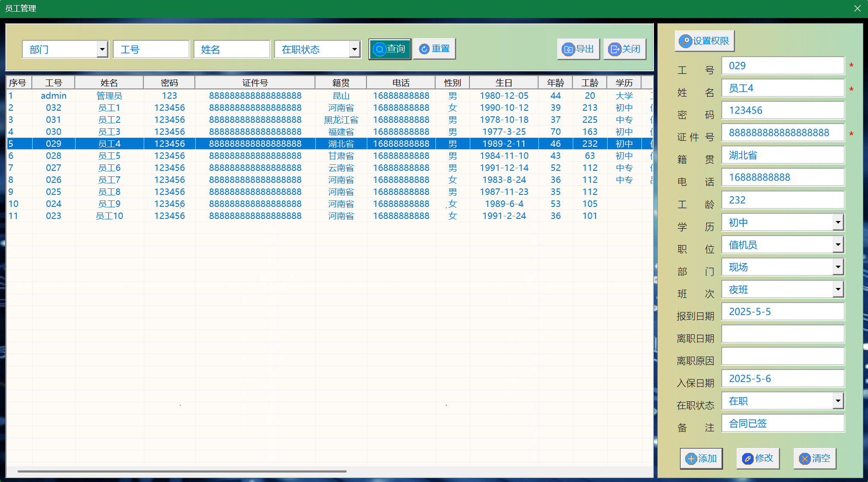Viewport: 868px width, 482px height.
Task: Click the 云南省 cell in table
Action: (341, 168)
